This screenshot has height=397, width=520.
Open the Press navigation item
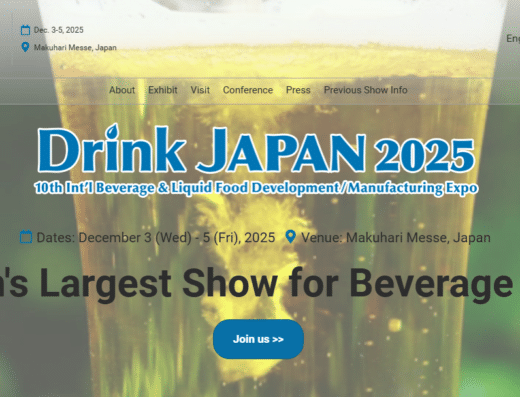point(298,90)
